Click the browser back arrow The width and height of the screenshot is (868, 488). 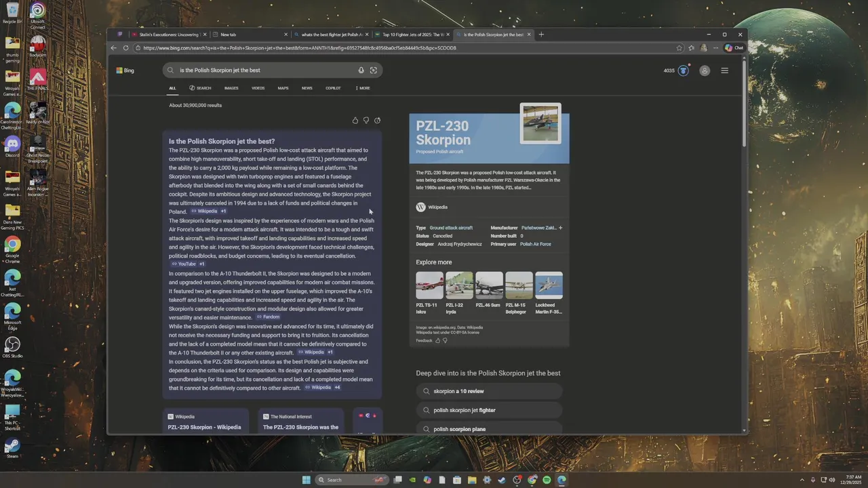(114, 48)
